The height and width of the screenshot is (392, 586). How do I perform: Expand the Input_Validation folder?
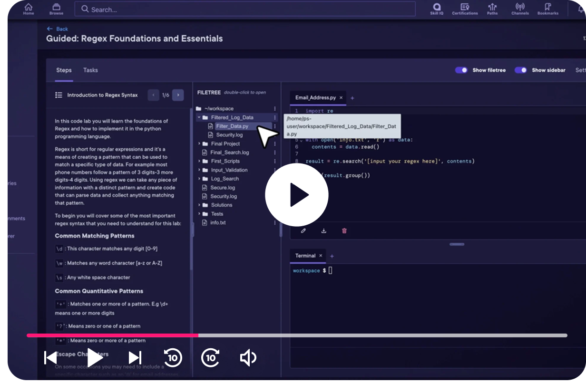coord(199,170)
